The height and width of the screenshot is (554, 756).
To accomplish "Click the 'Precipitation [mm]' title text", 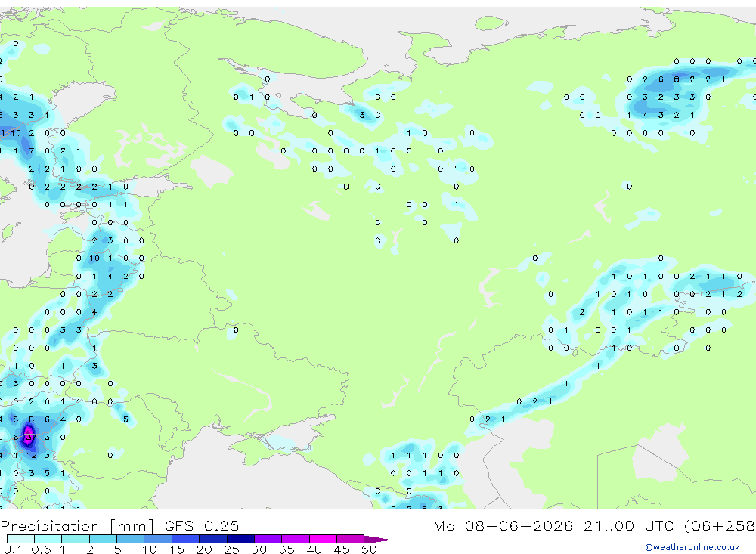I will (x=77, y=526).
